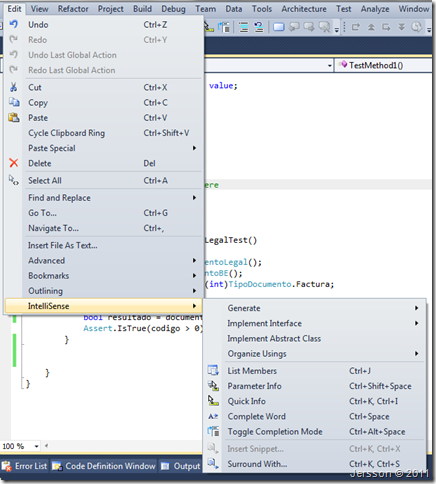The width and height of the screenshot is (436, 484).
Task: Choose Navigate To... entry
Action: 104,228
